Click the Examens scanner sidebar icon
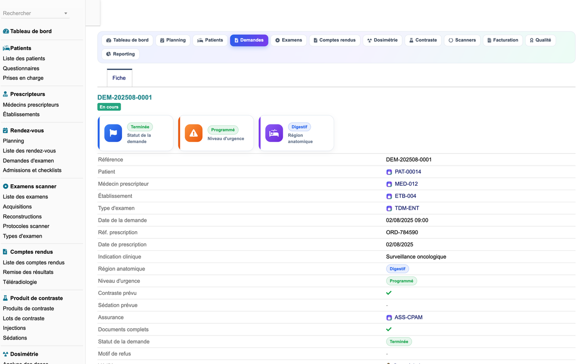The height and width of the screenshot is (364, 588). pos(6,186)
